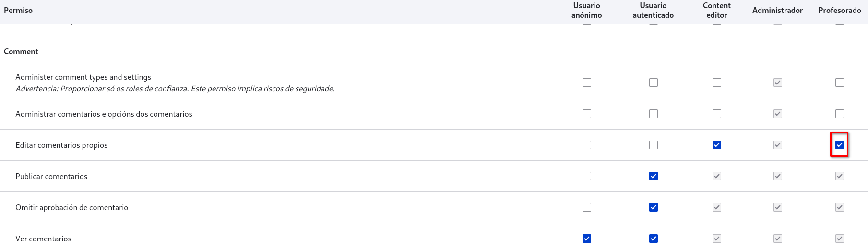Tick "Administer comment types" for Content editor
Screen dimensions: 868x251
[x=716, y=83]
